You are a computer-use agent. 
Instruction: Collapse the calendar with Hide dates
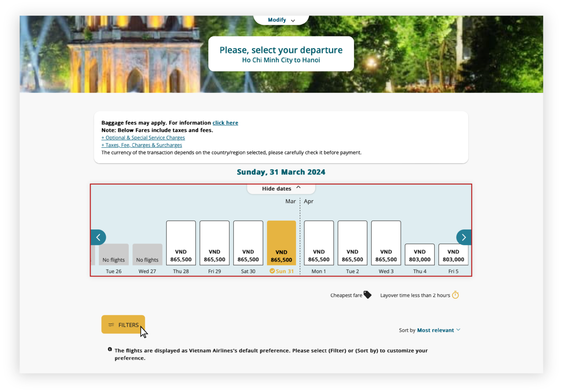281,188
